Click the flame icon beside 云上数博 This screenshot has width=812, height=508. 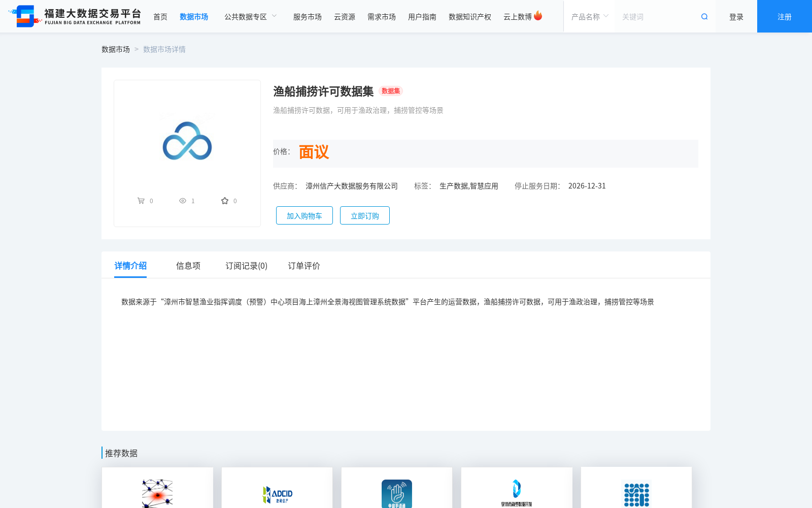click(538, 16)
